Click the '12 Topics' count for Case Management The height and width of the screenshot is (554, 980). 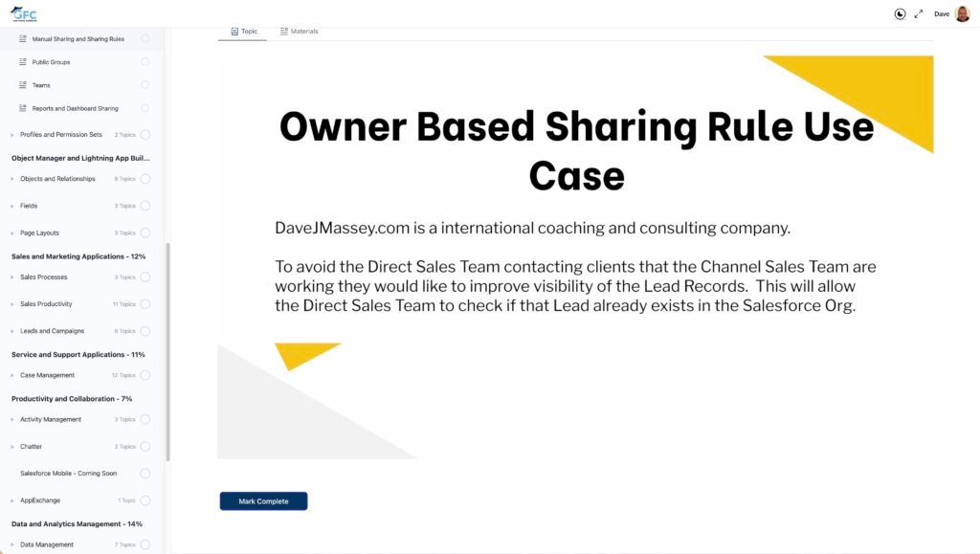coord(123,375)
